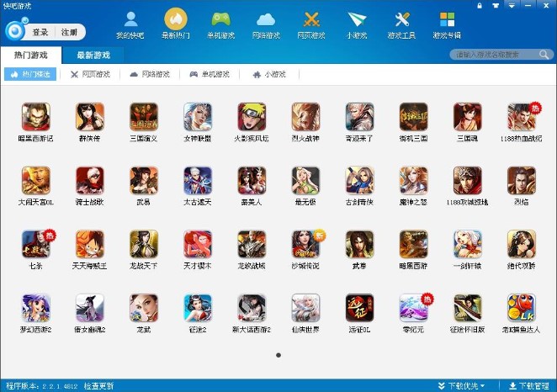Open 零纪元 game icon
Viewport: 557px width, 392px height.
tap(413, 308)
